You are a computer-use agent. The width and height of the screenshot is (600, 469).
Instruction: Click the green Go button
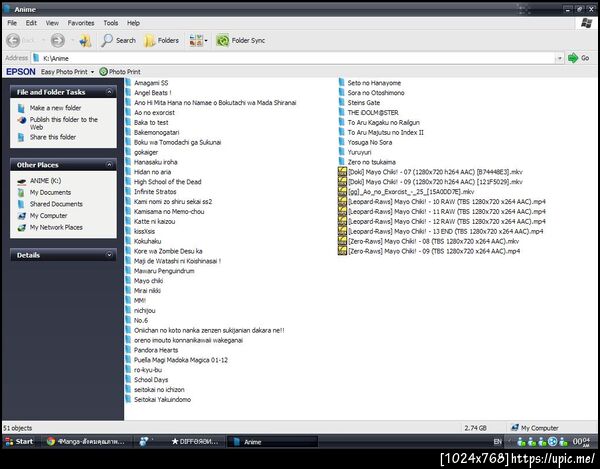[x=579, y=58]
